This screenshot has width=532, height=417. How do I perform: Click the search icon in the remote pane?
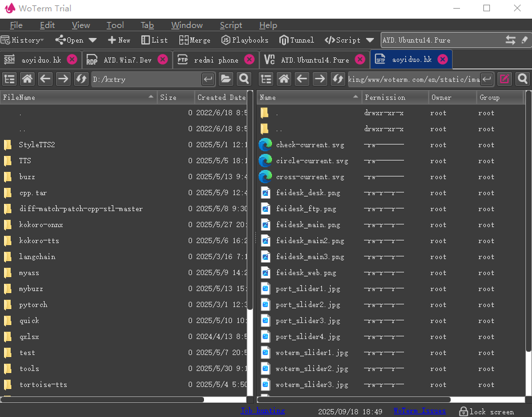pos(522,79)
